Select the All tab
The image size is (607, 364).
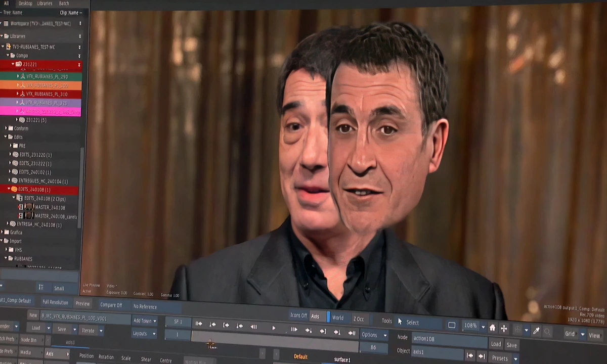6,3
